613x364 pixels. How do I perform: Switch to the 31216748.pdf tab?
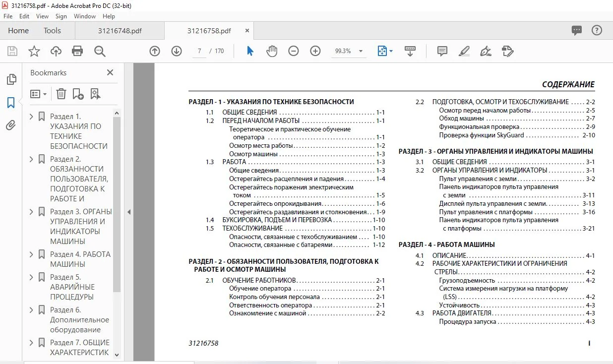120,31
